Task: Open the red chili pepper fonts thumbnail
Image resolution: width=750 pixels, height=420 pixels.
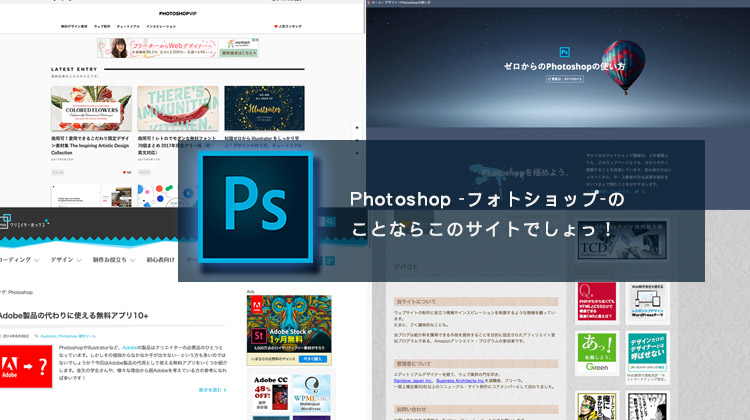Action: click(x=178, y=108)
